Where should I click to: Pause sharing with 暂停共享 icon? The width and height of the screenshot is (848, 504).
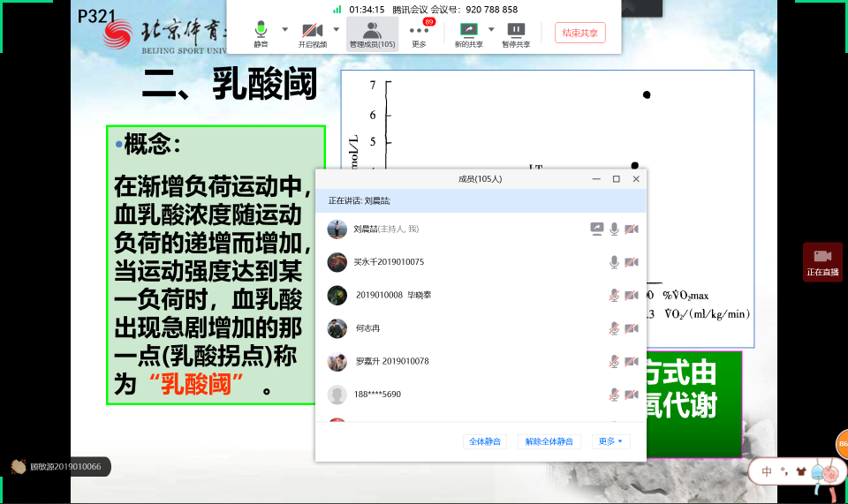tap(516, 30)
